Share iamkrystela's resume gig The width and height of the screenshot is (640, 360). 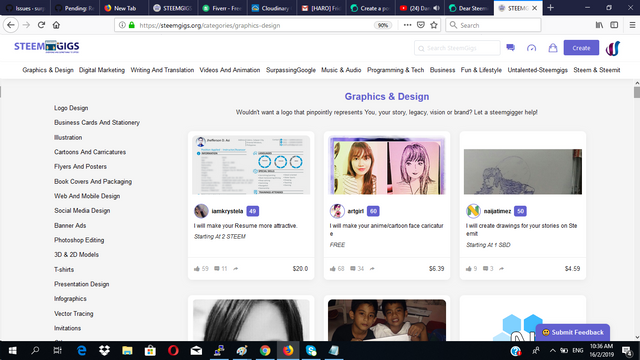[x=236, y=269]
